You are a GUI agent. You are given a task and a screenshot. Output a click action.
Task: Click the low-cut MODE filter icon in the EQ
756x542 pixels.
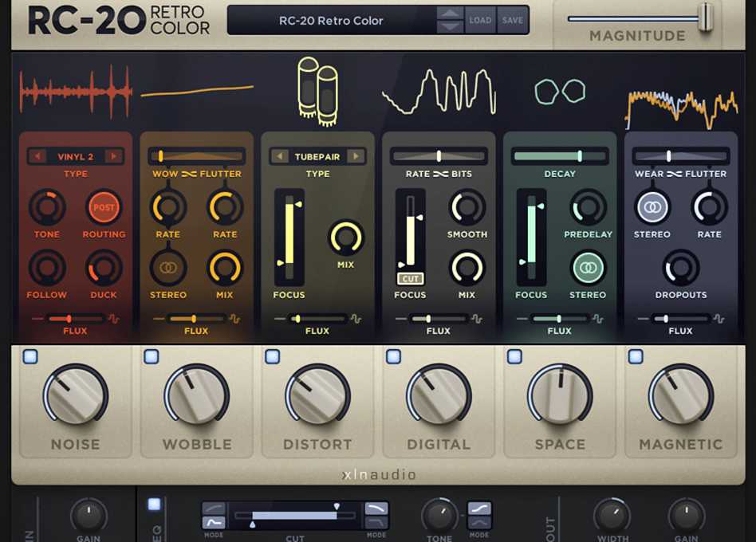[213, 508]
